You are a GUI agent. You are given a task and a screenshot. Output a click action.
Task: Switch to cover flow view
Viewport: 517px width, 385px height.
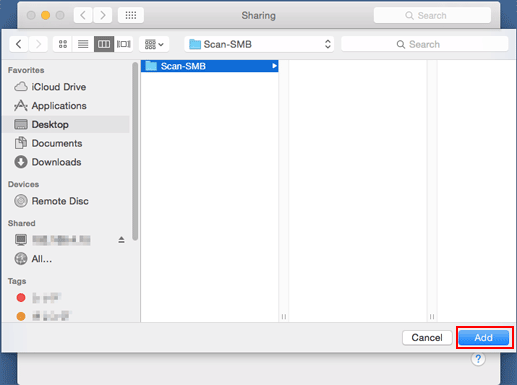tap(124, 44)
